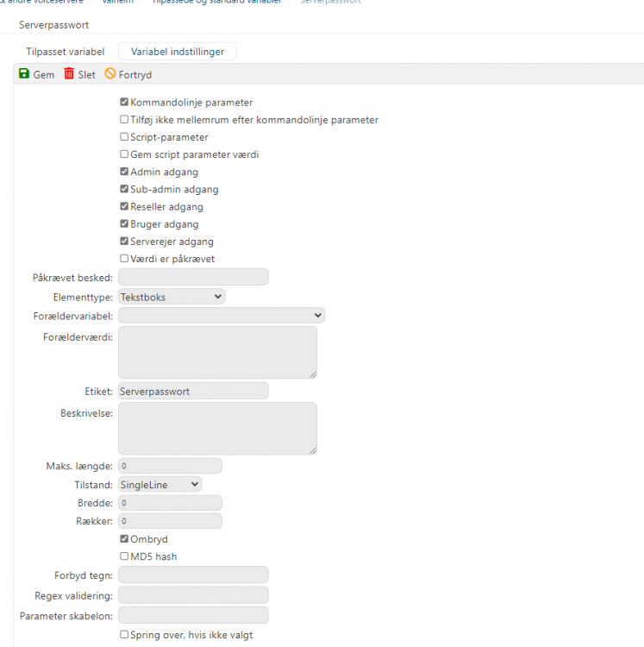The height and width of the screenshot is (647, 644).
Task: Enable the Script-parameter checkbox
Action: (x=124, y=137)
